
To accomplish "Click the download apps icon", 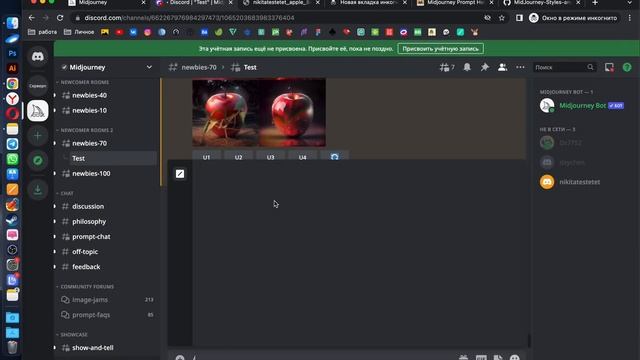I will [x=38, y=190].
